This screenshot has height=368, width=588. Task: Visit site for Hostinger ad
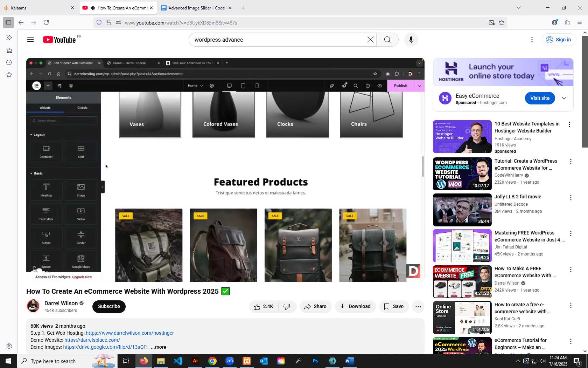540,98
